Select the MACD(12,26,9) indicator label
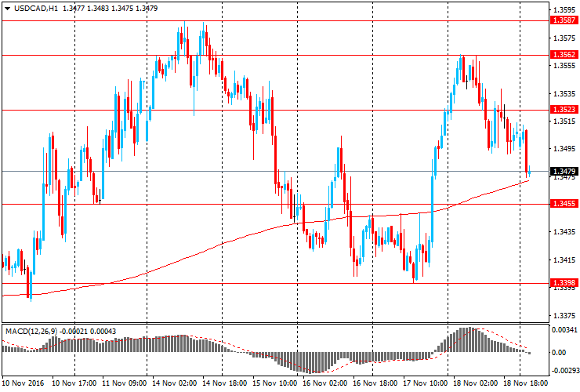580x392 pixels. tap(31, 332)
